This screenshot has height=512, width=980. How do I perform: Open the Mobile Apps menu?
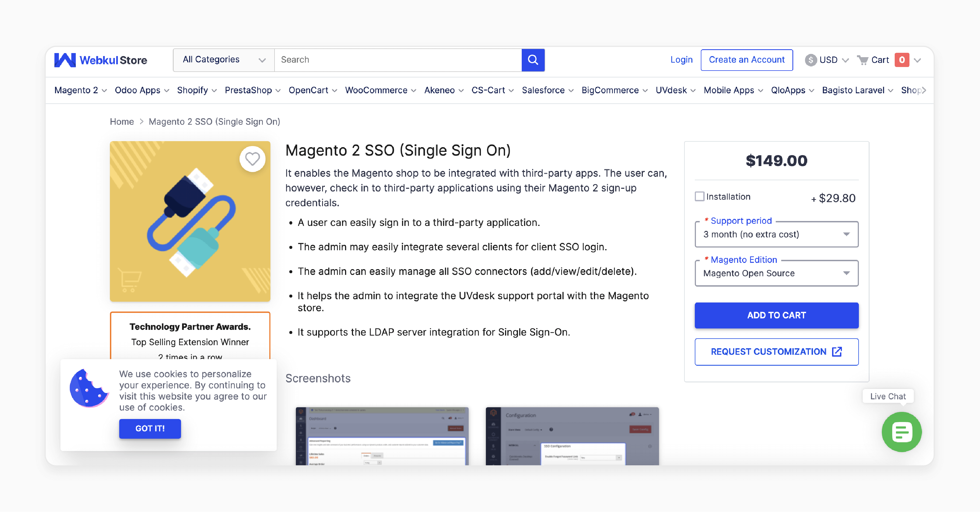(733, 90)
